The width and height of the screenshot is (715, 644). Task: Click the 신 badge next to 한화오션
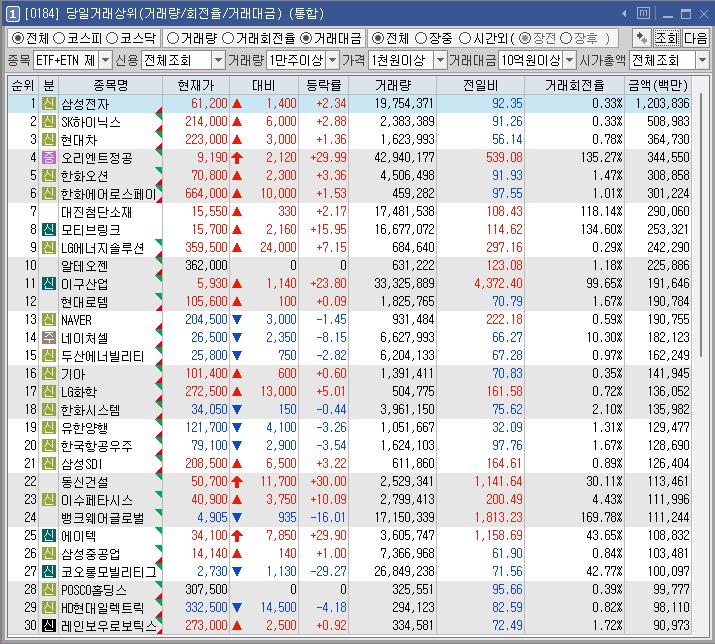point(49,176)
